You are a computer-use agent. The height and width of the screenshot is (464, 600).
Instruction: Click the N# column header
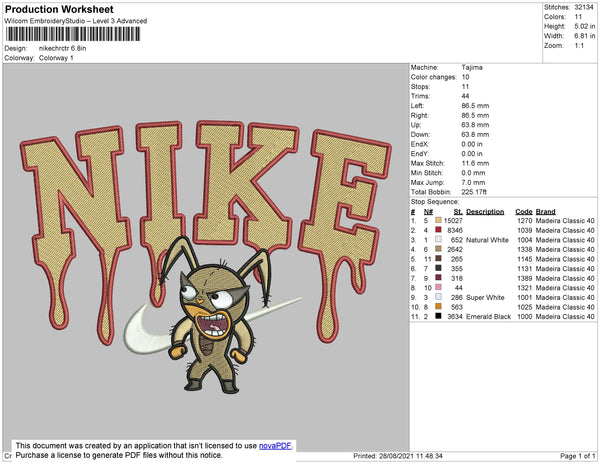point(428,212)
